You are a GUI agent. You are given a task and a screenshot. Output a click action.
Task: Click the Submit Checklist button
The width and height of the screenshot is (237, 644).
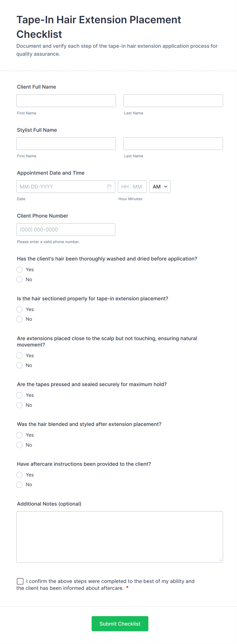click(x=120, y=624)
